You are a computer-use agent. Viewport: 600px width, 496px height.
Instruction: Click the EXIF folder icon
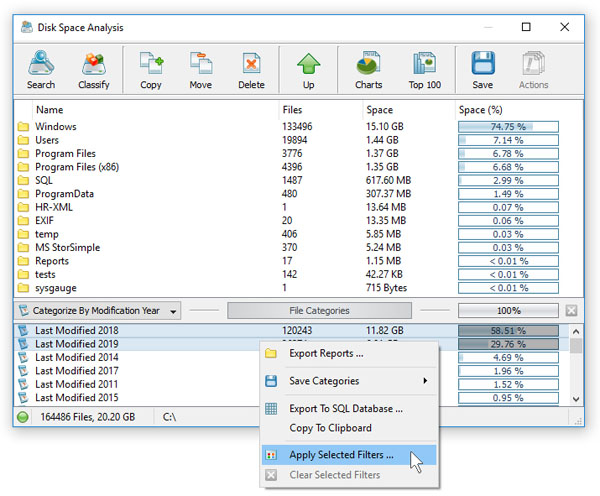click(x=23, y=220)
